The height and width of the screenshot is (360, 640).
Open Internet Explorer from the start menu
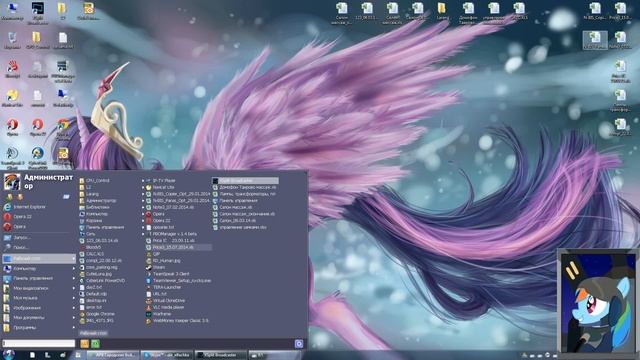pyautogui.click(x=24, y=207)
